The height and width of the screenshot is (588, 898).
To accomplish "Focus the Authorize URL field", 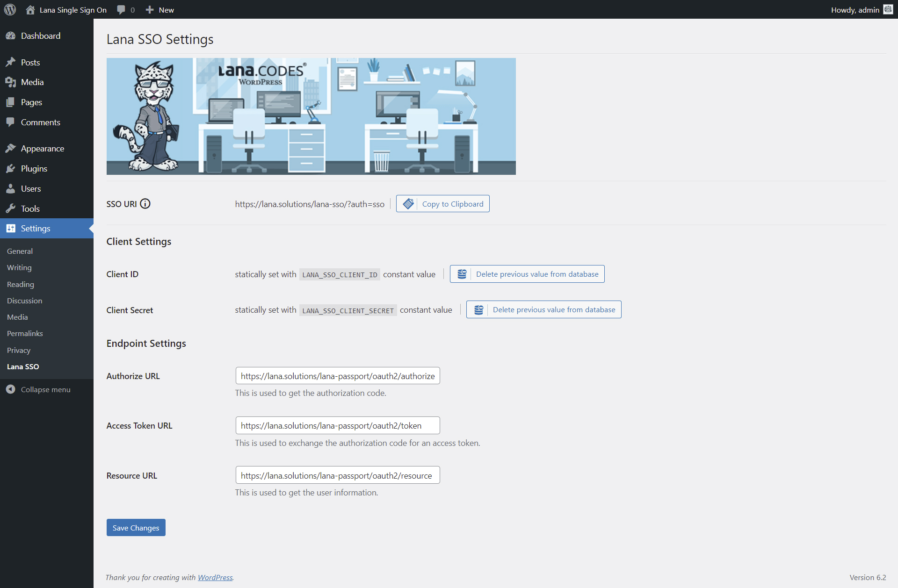I will pos(338,376).
